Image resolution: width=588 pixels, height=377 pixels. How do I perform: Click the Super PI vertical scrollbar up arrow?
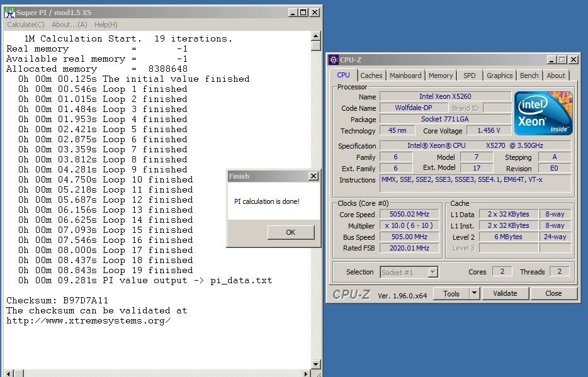pos(316,36)
